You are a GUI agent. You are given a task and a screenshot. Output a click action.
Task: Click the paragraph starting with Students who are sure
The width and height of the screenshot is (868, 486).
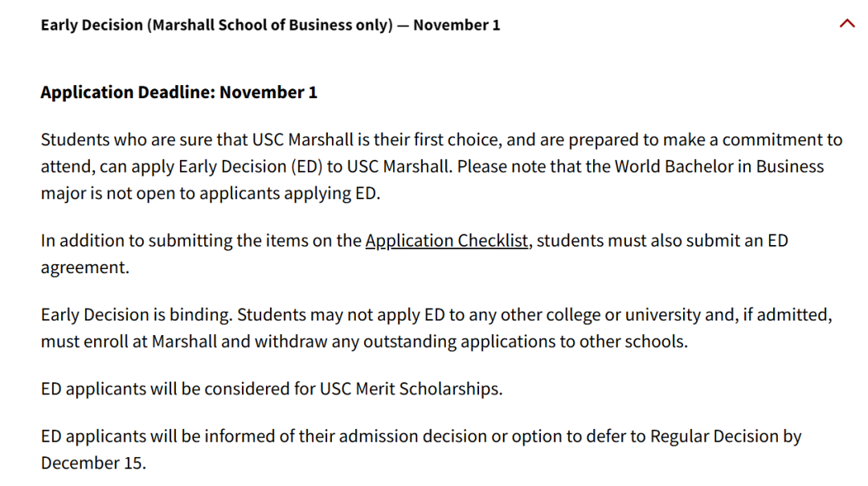pyautogui.click(x=441, y=166)
